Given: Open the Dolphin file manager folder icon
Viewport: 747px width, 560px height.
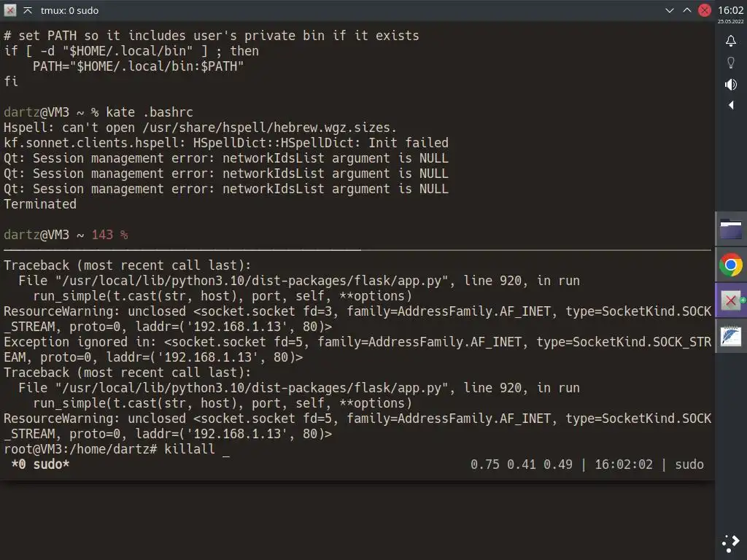Looking at the screenshot, I should (x=731, y=229).
